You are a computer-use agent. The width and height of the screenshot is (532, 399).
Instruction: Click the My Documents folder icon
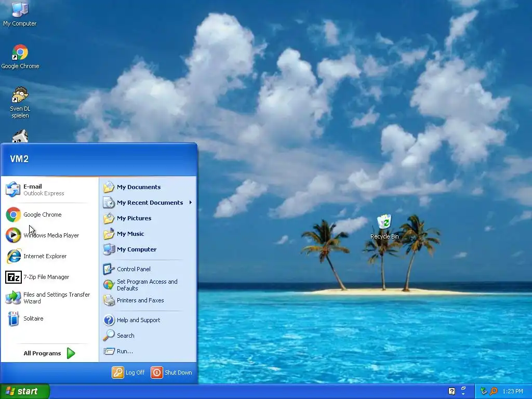[109, 187]
